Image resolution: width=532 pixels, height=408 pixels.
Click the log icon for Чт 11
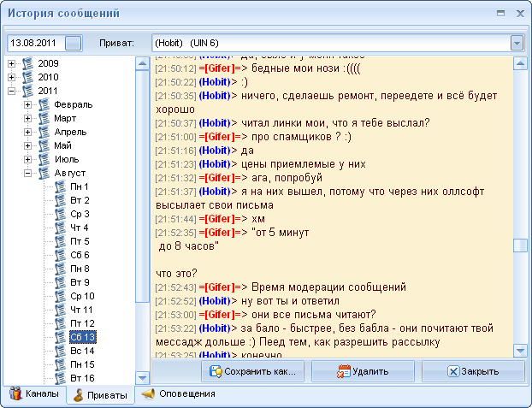point(61,310)
